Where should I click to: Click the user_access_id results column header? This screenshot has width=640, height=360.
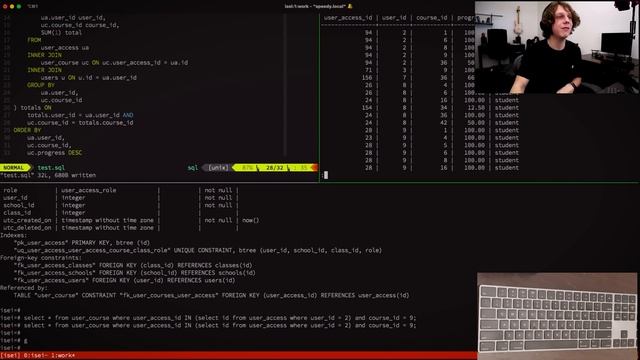click(x=348, y=18)
